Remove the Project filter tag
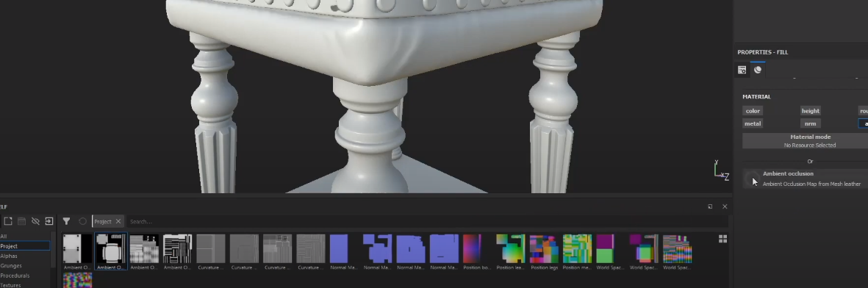 [118, 222]
